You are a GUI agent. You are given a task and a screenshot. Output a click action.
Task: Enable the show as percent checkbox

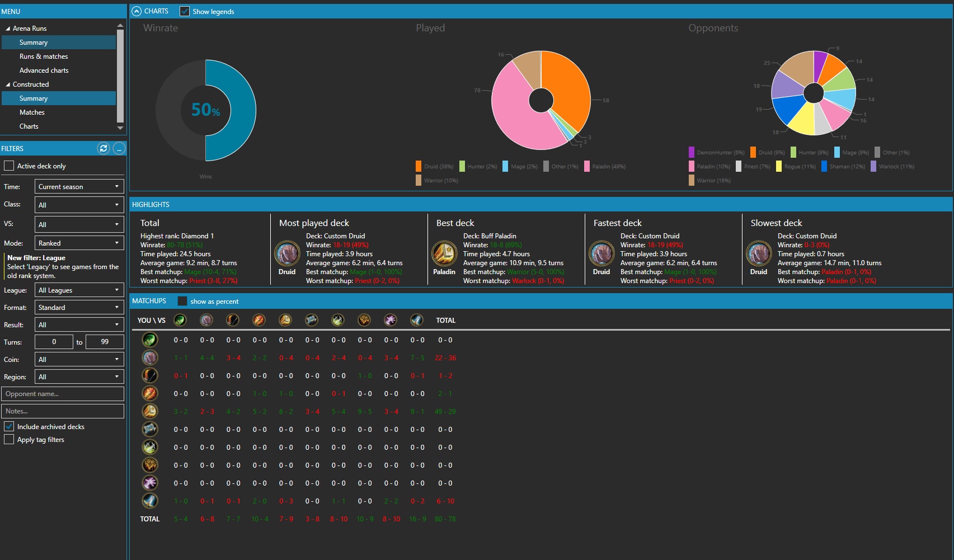tap(182, 301)
